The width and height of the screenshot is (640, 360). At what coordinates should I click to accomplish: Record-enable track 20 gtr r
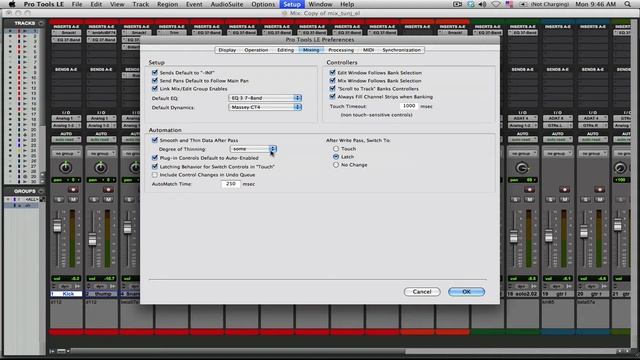(600, 190)
